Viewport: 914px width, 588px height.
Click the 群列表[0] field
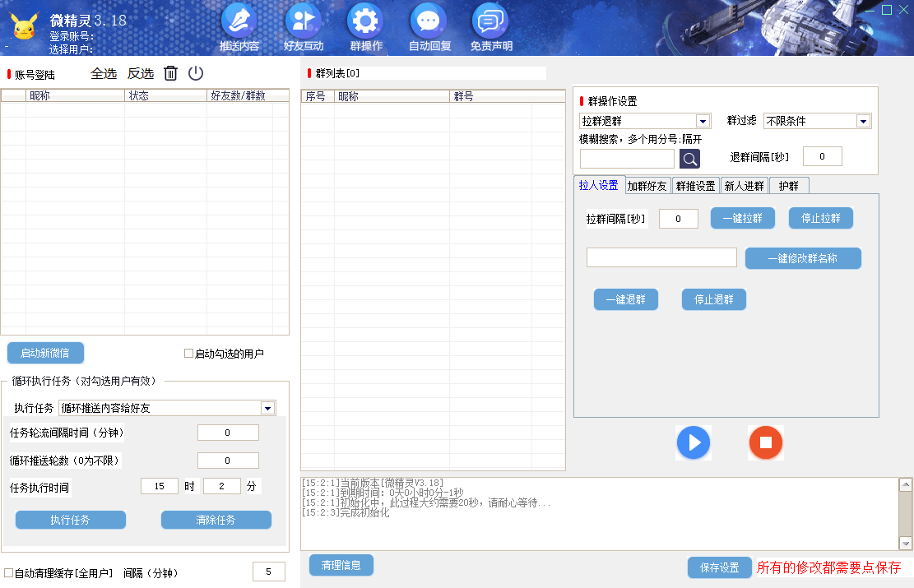pyautogui.click(x=430, y=73)
